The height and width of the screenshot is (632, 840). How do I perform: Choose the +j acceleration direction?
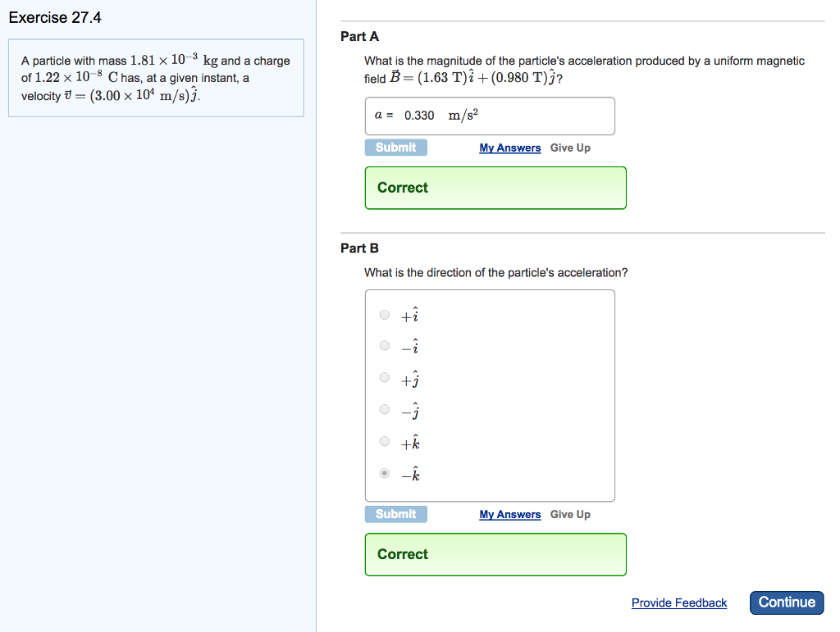point(384,377)
